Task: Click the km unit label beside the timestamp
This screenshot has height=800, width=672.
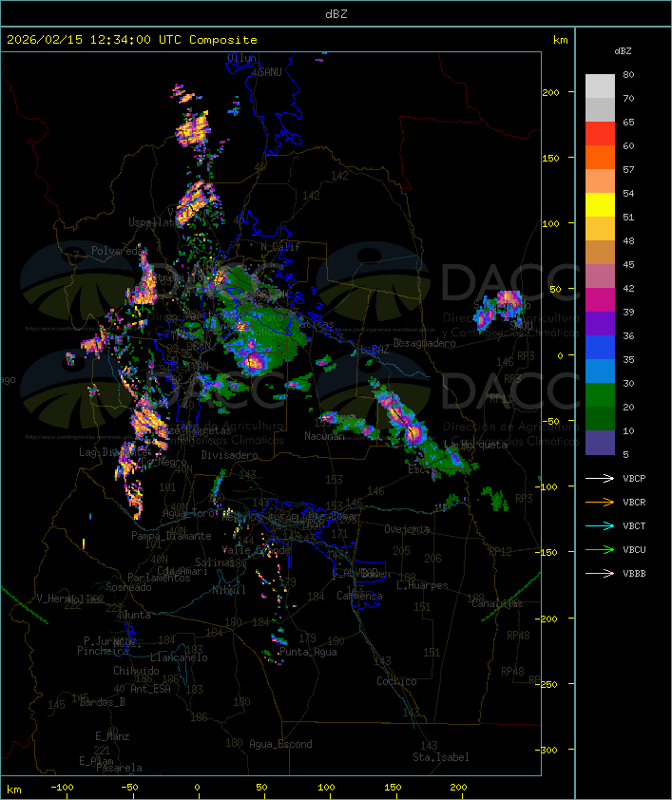Action: coord(560,40)
